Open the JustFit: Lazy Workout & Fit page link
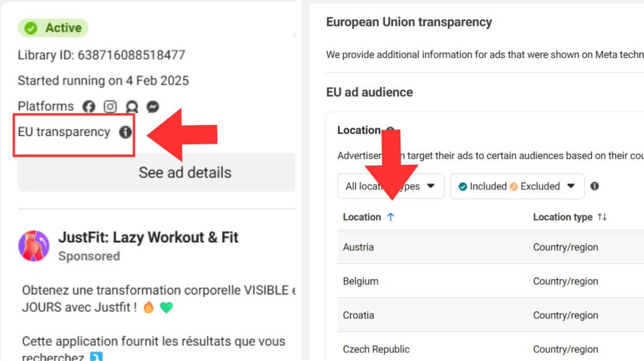Screen dimensions: 644x361 pyautogui.click(x=148, y=238)
